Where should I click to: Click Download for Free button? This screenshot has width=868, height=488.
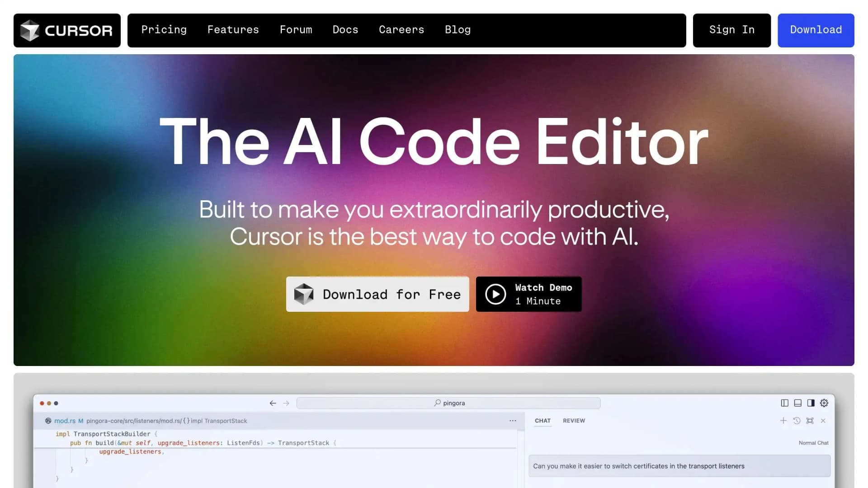(377, 294)
